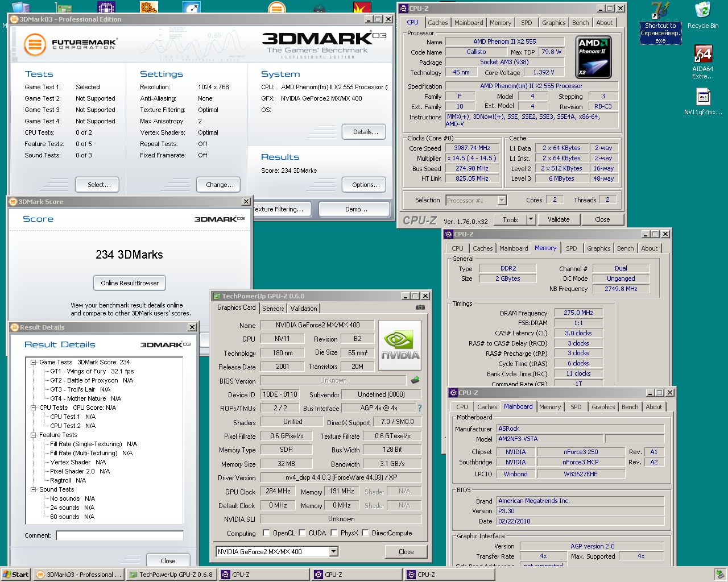Click the NVIDIA logo in GPU-Z
Image resolution: width=728 pixels, height=582 pixels.
click(x=400, y=346)
